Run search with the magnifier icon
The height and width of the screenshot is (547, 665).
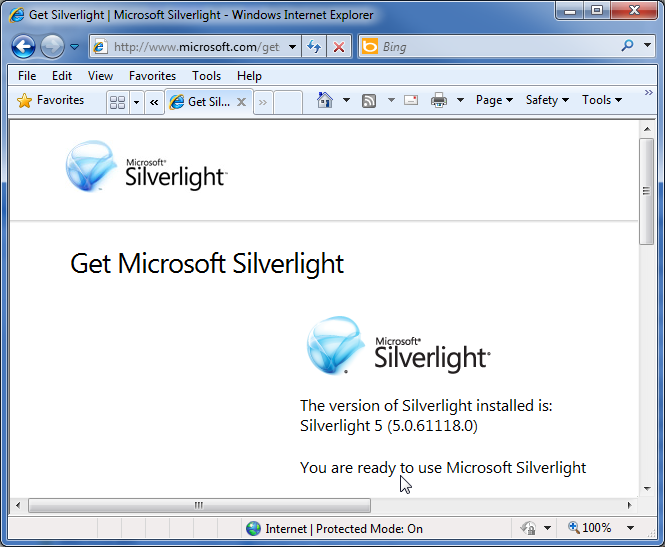627,45
